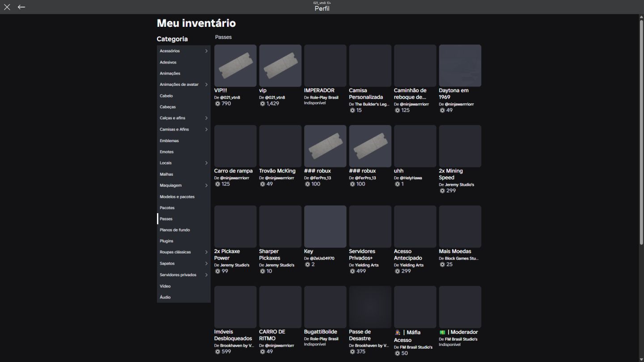Open the Acesso Antecipado pass title
The height and width of the screenshot is (362, 644).
[408, 255]
